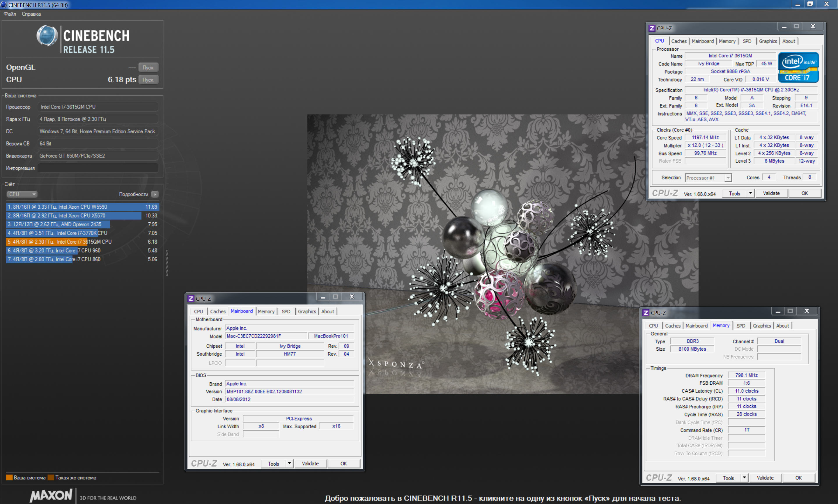838x504 pixels.
Task: Select ranking row Intel Xeon CPU X5570
Action: pyautogui.click(x=83, y=216)
